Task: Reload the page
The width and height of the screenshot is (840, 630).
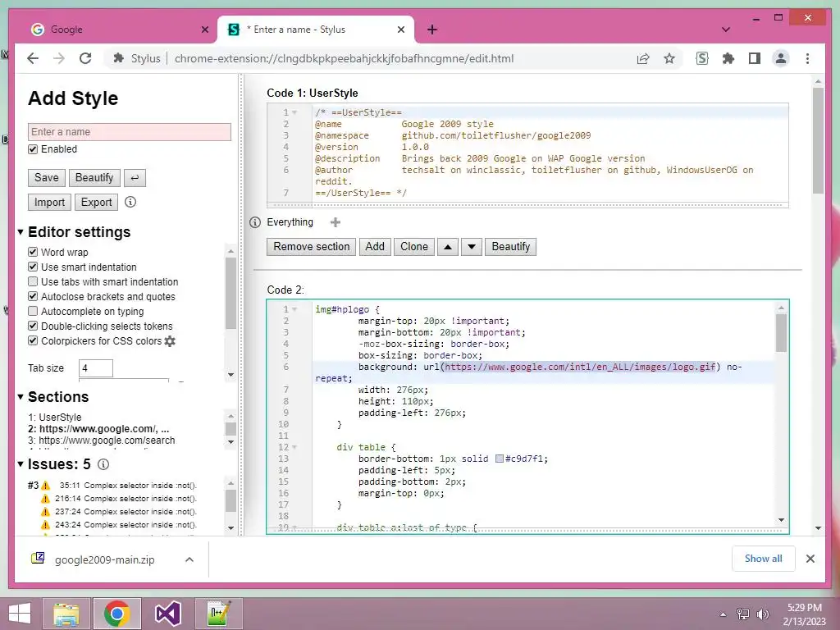Action: pyautogui.click(x=85, y=58)
